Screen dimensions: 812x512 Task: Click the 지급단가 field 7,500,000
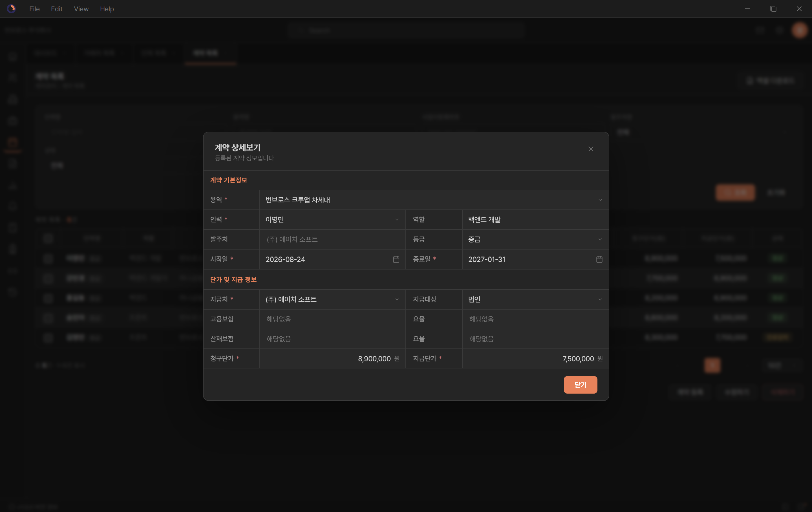pyautogui.click(x=535, y=359)
